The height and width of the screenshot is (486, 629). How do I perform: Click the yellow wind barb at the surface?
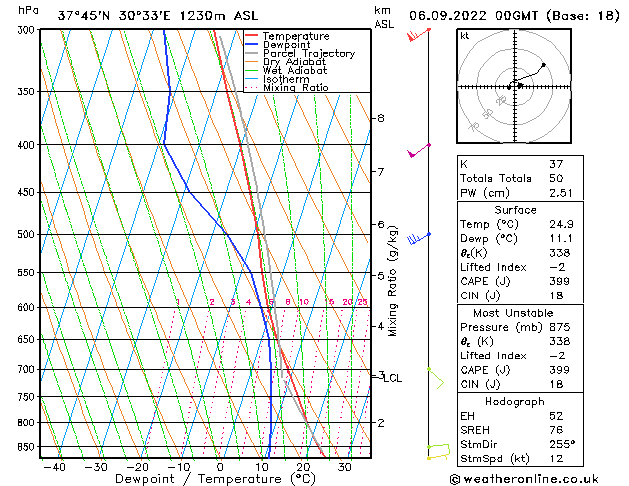click(439, 451)
